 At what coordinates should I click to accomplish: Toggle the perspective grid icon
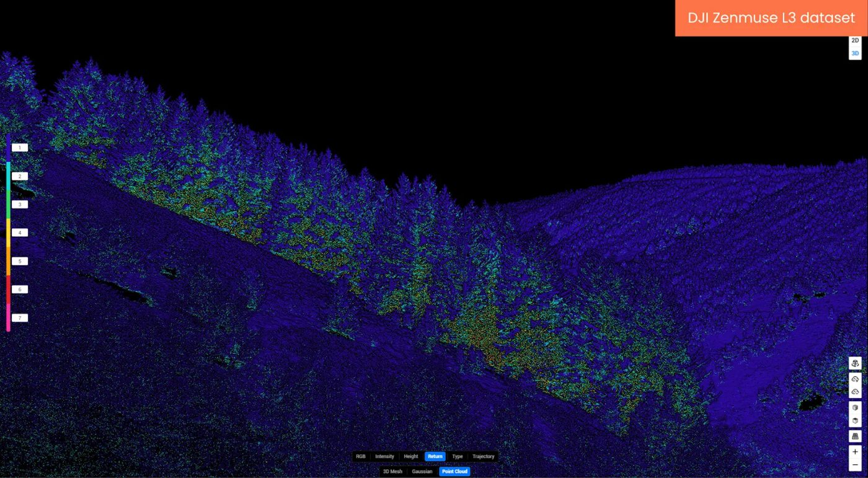pyautogui.click(x=855, y=436)
